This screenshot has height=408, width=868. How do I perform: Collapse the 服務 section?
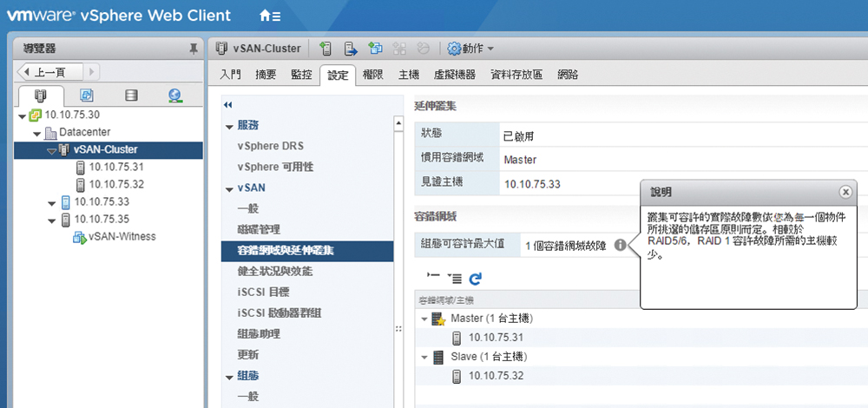click(229, 126)
